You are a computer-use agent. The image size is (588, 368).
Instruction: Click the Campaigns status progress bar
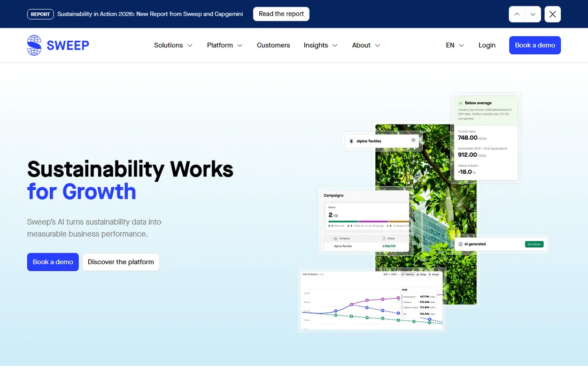click(368, 221)
